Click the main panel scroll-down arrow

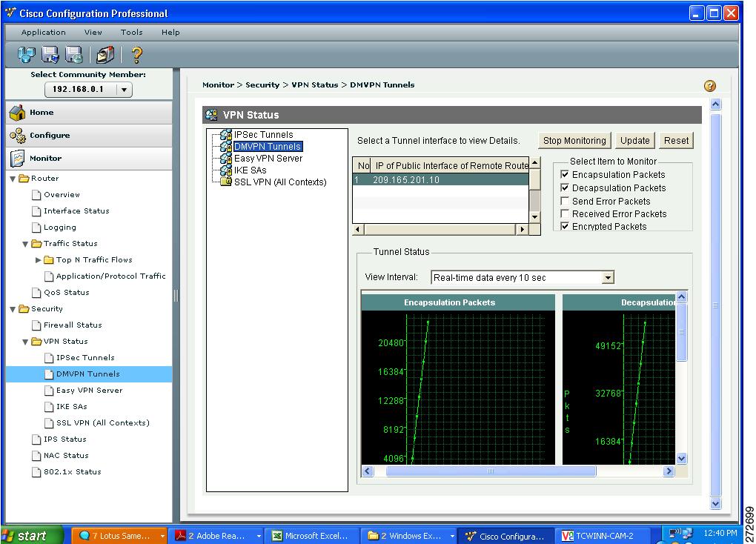coord(715,503)
